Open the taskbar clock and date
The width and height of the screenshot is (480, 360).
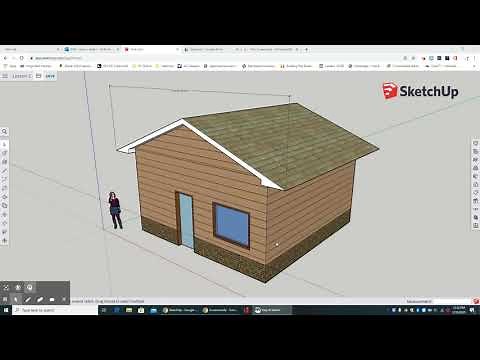pyautogui.click(x=459, y=310)
